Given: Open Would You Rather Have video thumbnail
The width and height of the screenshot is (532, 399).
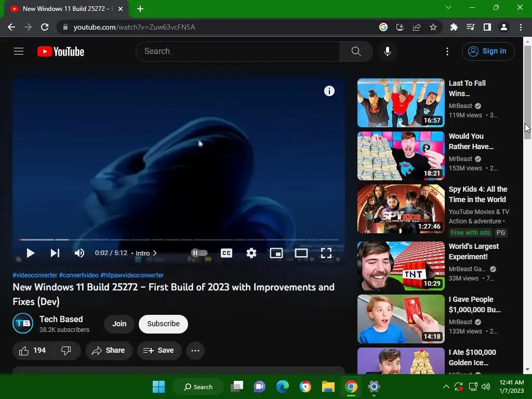Looking at the screenshot, I should point(401,156).
